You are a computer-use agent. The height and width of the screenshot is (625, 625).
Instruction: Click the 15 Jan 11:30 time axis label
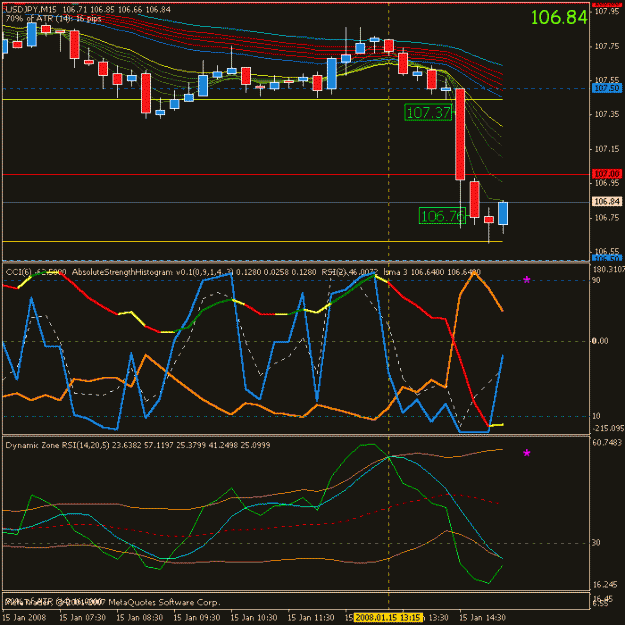pyautogui.click(x=311, y=617)
